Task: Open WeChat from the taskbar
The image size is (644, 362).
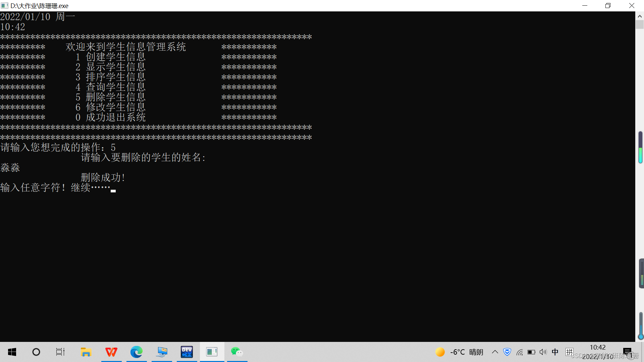Action: tap(237, 352)
